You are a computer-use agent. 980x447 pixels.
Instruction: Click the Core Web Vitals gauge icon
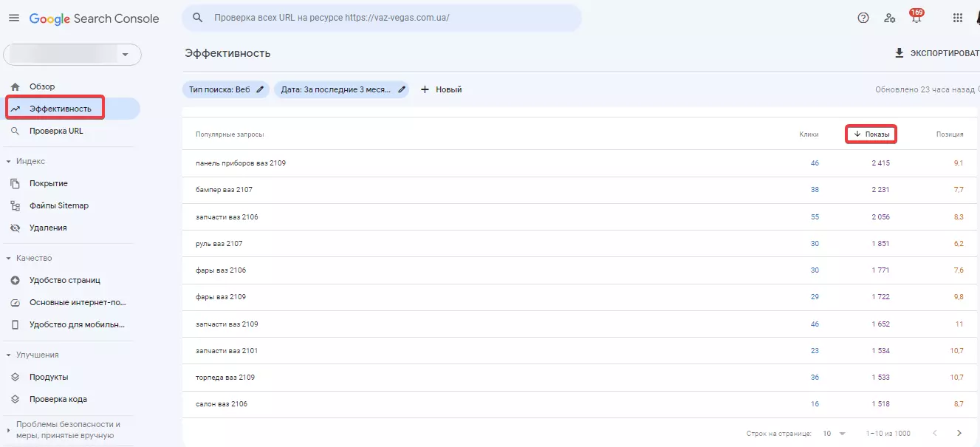tap(15, 302)
